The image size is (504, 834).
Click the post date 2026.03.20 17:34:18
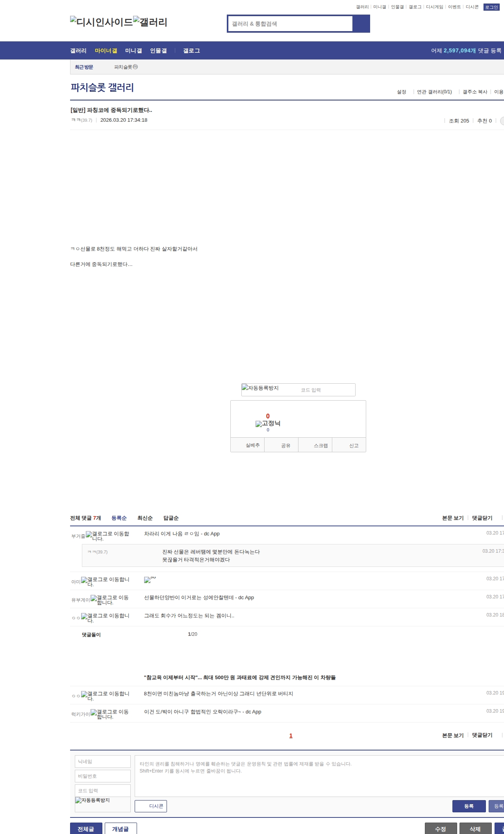pos(124,120)
